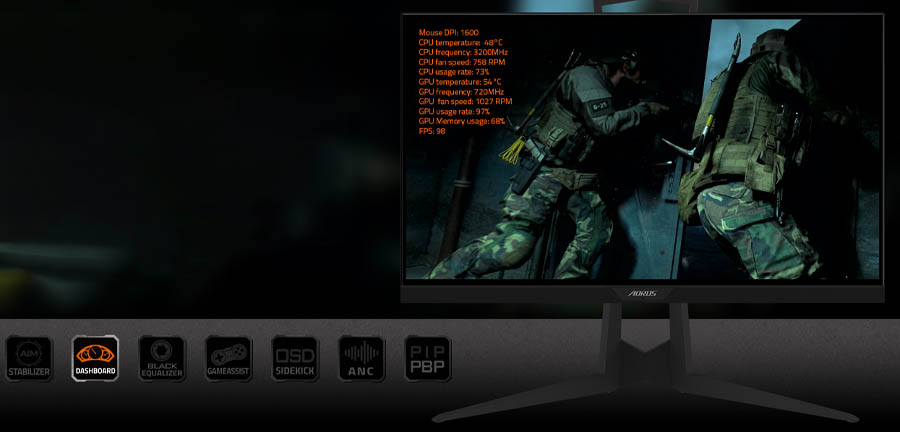Select the GPU frequency 720MHz line
This screenshot has height=432, width=900.
[x=462, y=92]
